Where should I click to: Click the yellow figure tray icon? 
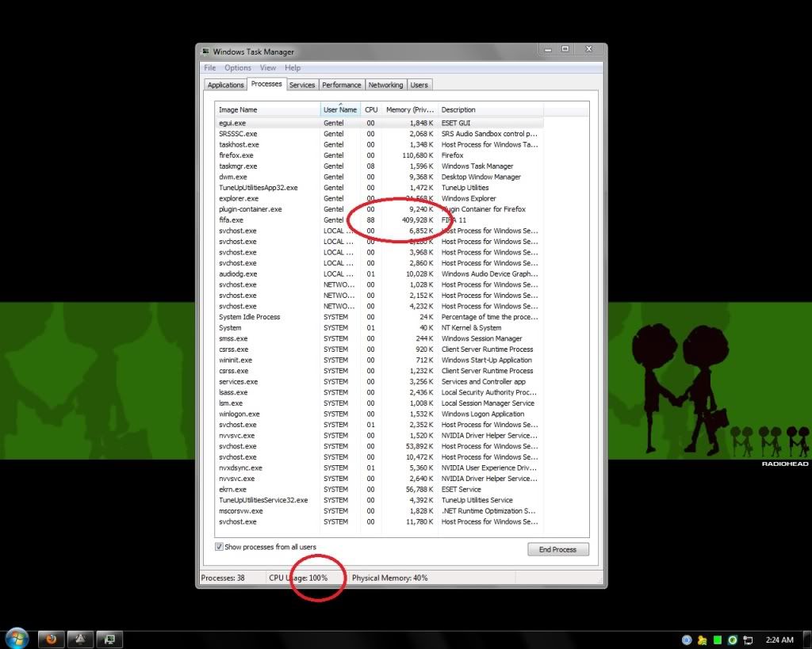(703, 640)
